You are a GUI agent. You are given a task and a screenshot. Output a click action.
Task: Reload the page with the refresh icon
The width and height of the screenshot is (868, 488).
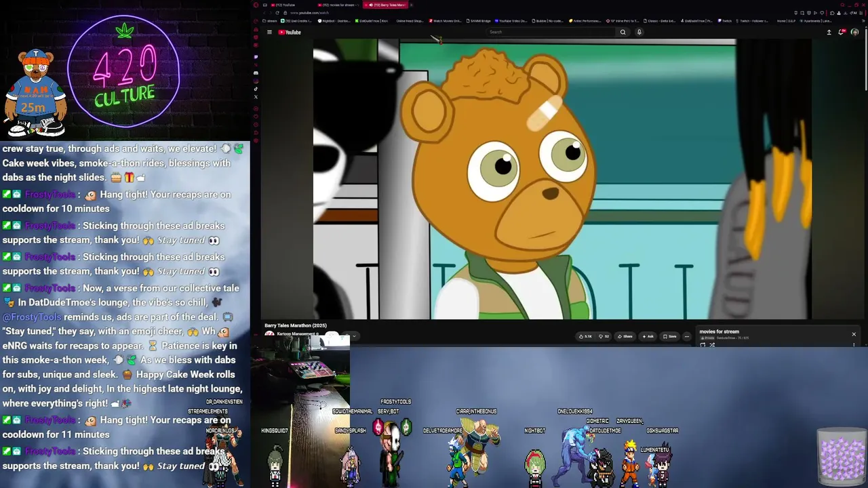pyautogui.click(x=277, y=13)
